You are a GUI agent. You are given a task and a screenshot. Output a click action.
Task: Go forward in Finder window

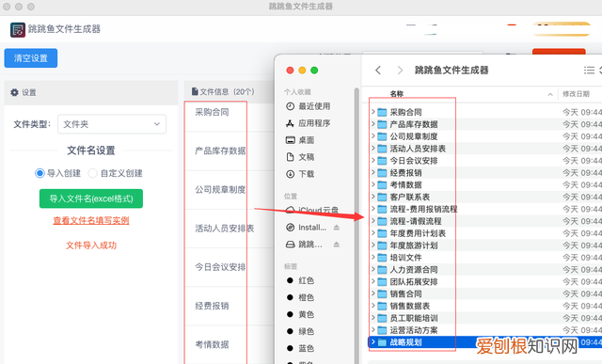(400, 71)
